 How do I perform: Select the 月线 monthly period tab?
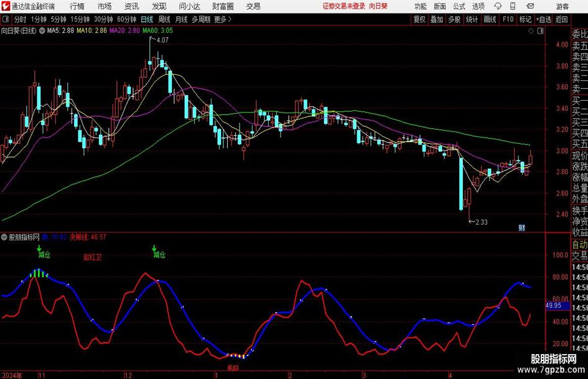pos(181,19)
